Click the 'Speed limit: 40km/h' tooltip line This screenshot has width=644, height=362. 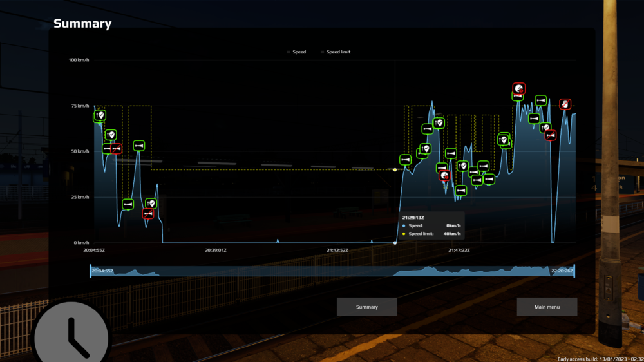[431, 234]
